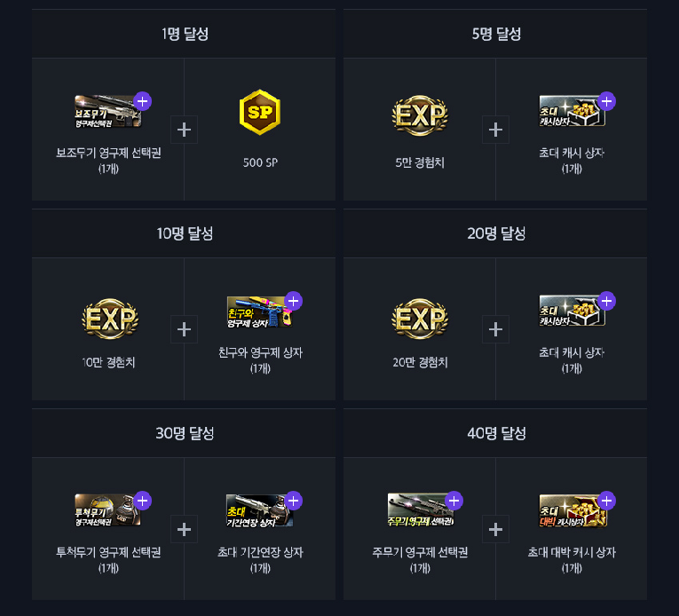679x616 pixels.
Task: Expand purple plus on 친구와 영구제 상자
Action: [293, 301]
